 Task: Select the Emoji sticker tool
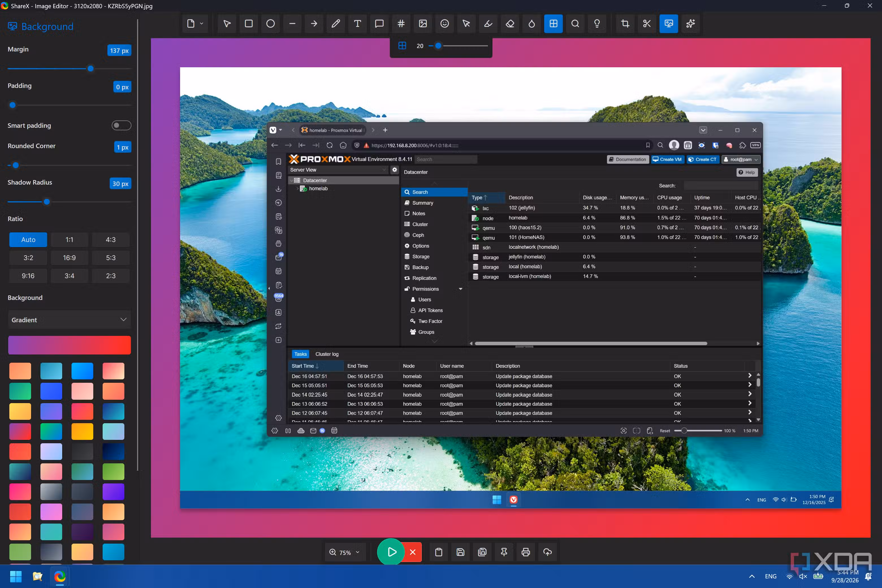tap(444, 24)
